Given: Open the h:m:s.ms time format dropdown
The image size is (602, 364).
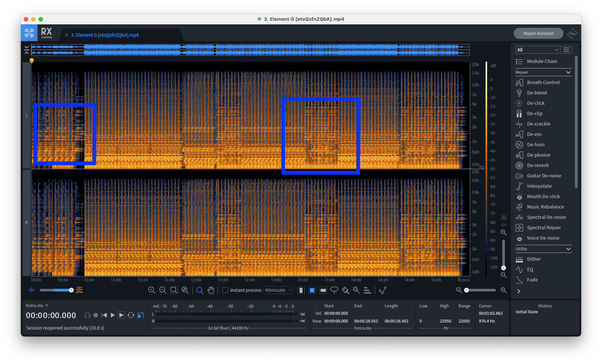Looking at the screenshot, I should (x=37, y=305).
